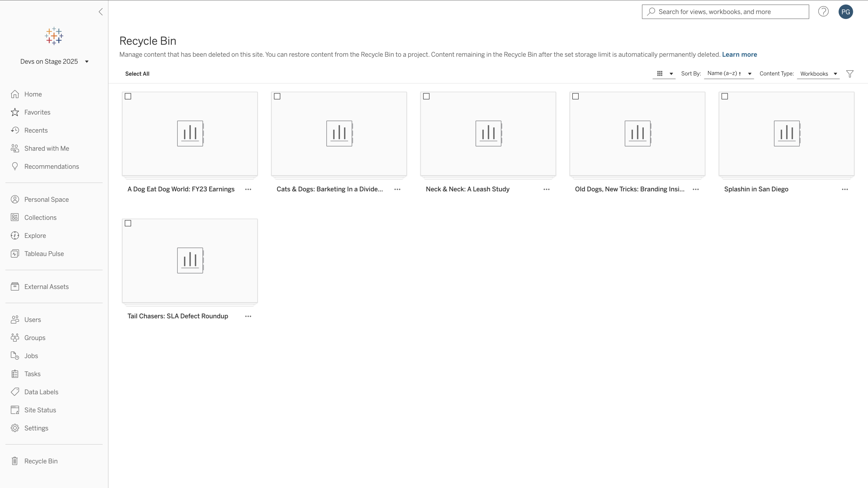
Task: Follow the Learn more link
Action: coord(739,55)
